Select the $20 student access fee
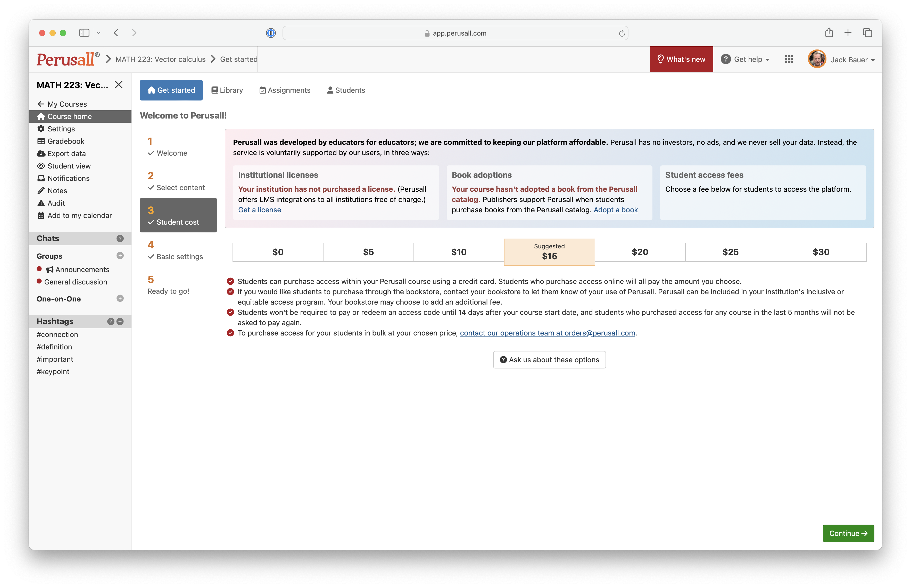 (x=639, y=251)
